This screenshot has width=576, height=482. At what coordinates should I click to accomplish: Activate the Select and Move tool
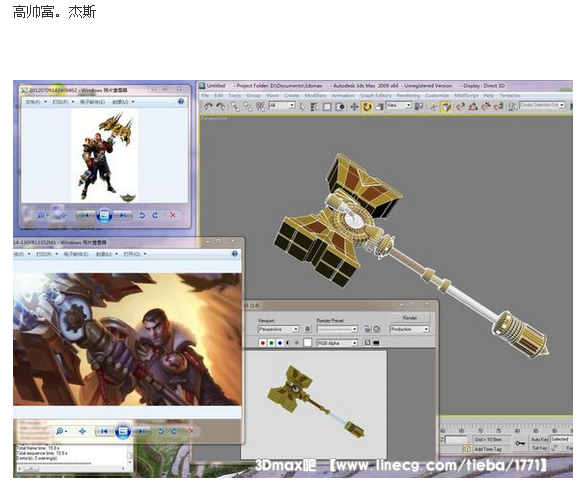[x=354, y=107]
